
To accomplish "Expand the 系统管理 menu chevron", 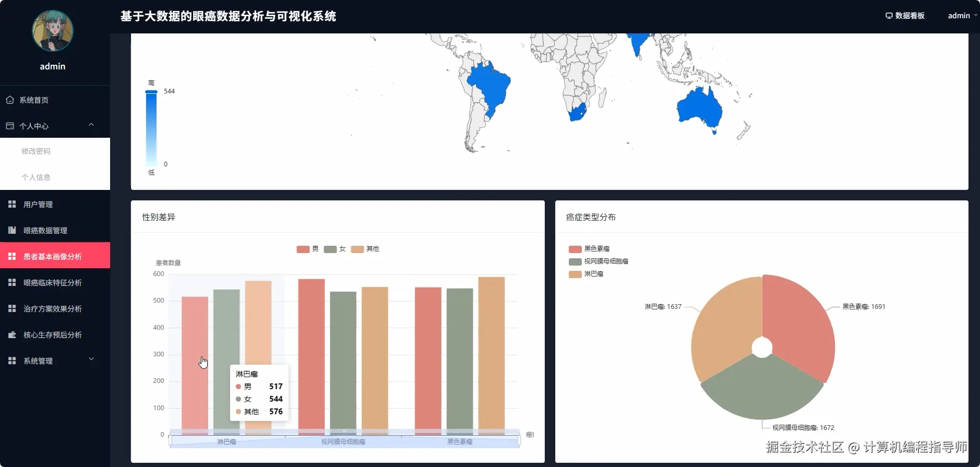I will [x=91, y=359].
